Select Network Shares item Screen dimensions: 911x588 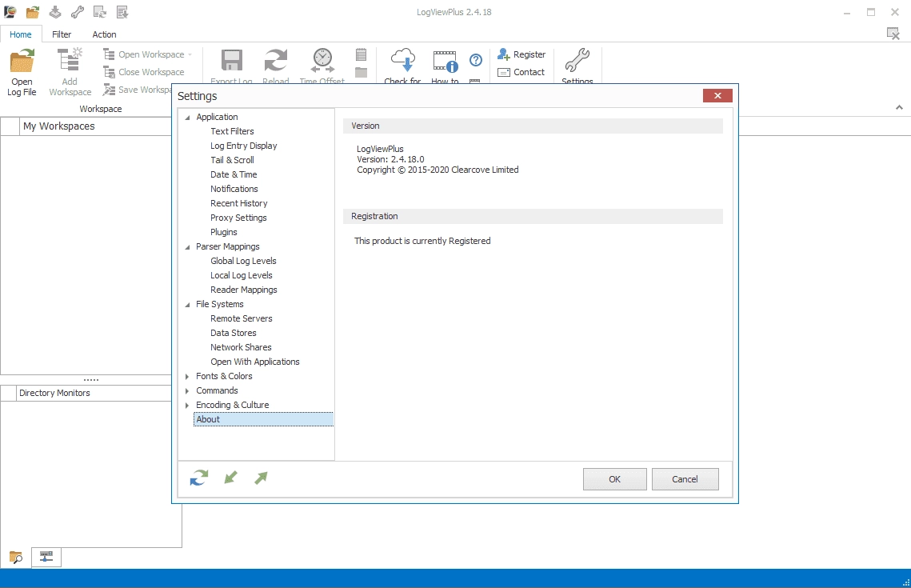(241, 347)
